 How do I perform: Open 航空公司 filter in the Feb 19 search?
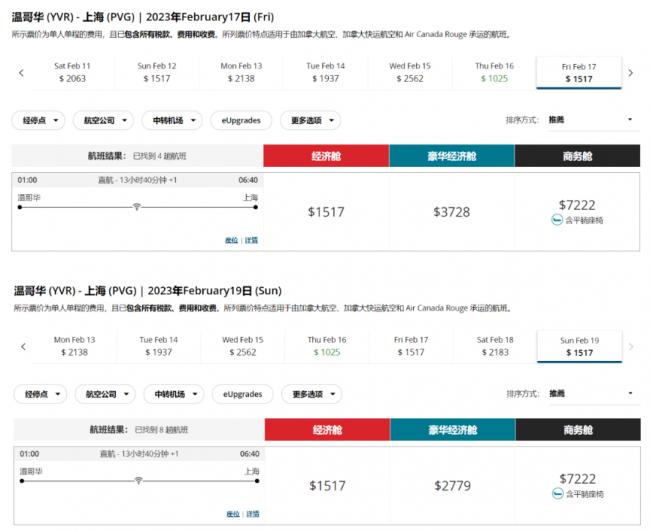pos(105,394)
